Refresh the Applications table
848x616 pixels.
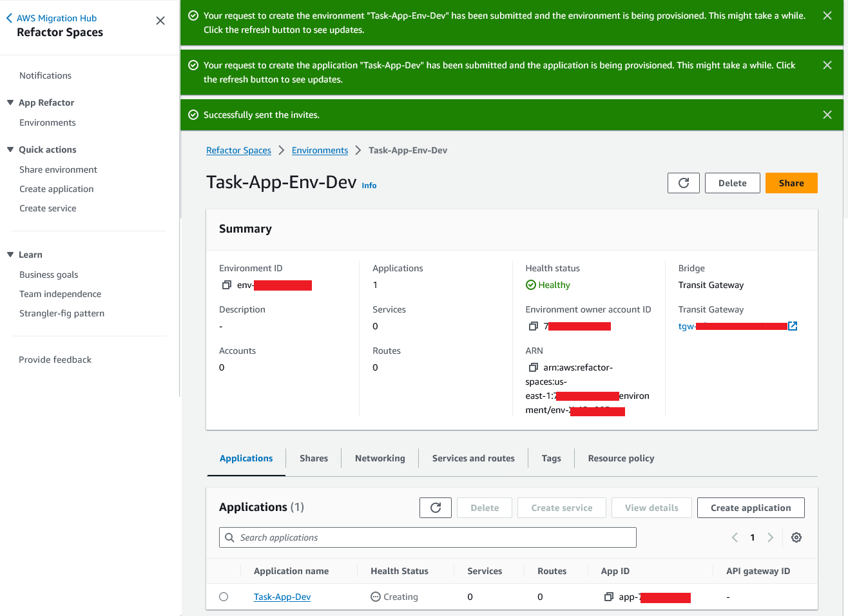pos(436,508)
